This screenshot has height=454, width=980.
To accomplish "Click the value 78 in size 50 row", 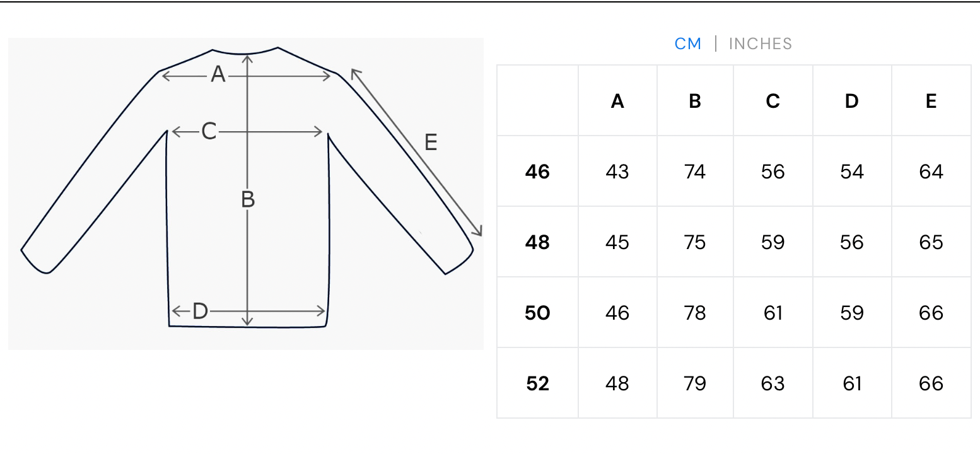I will click(695, 313).
